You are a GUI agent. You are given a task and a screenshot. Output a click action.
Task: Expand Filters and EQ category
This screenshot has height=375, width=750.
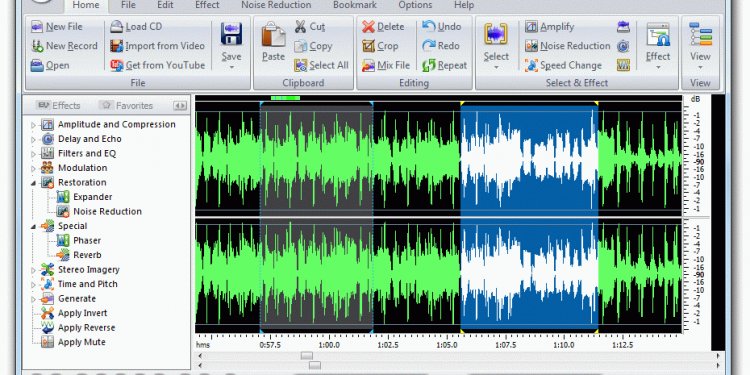click(33, 154)
